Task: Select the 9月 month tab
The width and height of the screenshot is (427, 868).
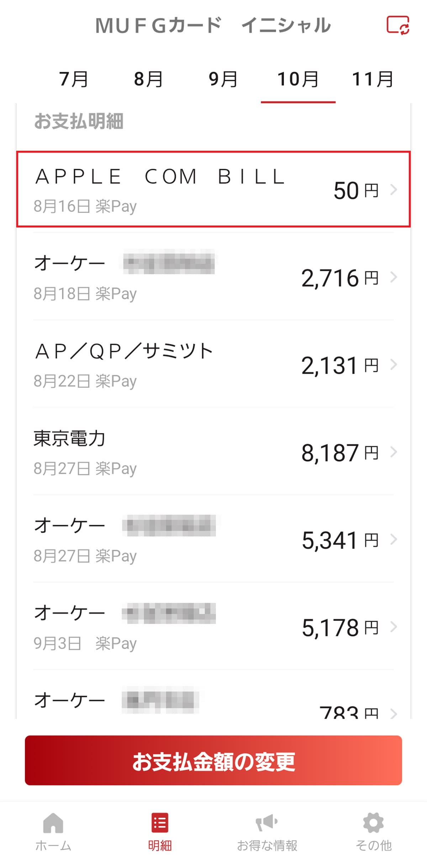Action: click(x=223, y=79)
